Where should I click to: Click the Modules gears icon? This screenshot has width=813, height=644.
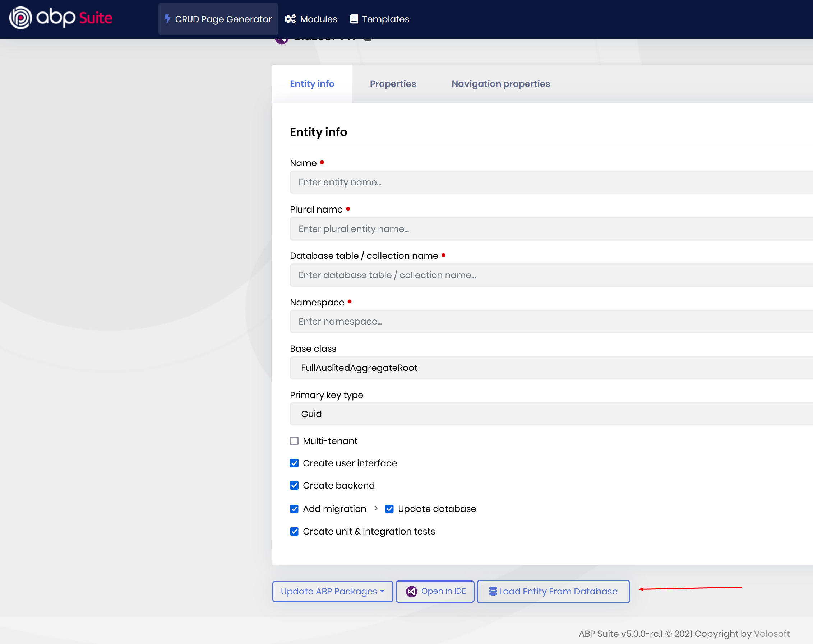[290, 19]
